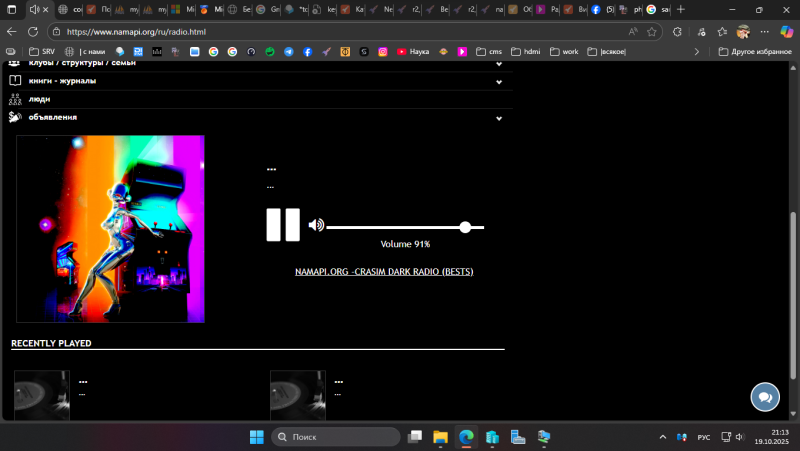This screenshot has height=451, width=800.
Task: Reload the page with the refresh button
Action: tap(33, 31)
